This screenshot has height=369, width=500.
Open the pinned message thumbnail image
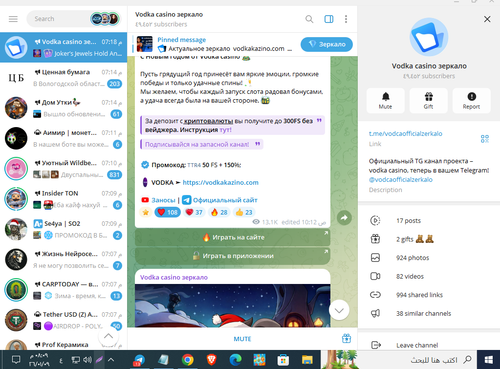click(x=145, y=44)
